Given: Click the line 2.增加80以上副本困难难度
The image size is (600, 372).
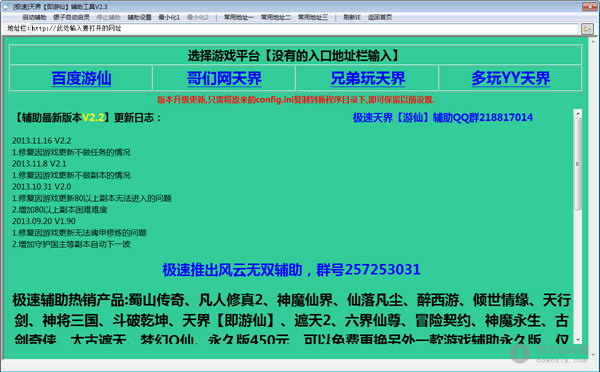Looking at the screenshot, I should 59,210.
